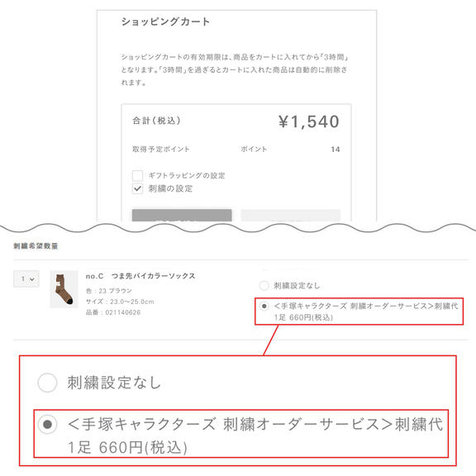
Task: Click the cart expiry notice paragraph
Action: click(x=235, y=69)
